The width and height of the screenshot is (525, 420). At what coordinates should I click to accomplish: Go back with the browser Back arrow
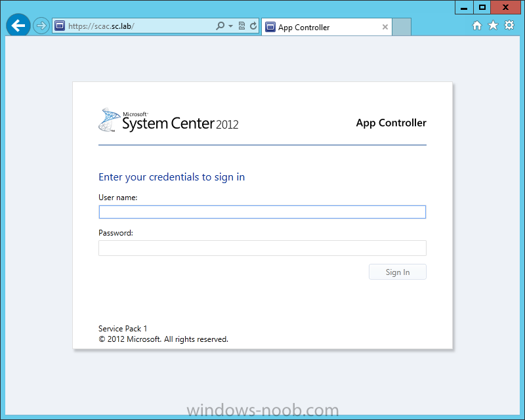18,25
